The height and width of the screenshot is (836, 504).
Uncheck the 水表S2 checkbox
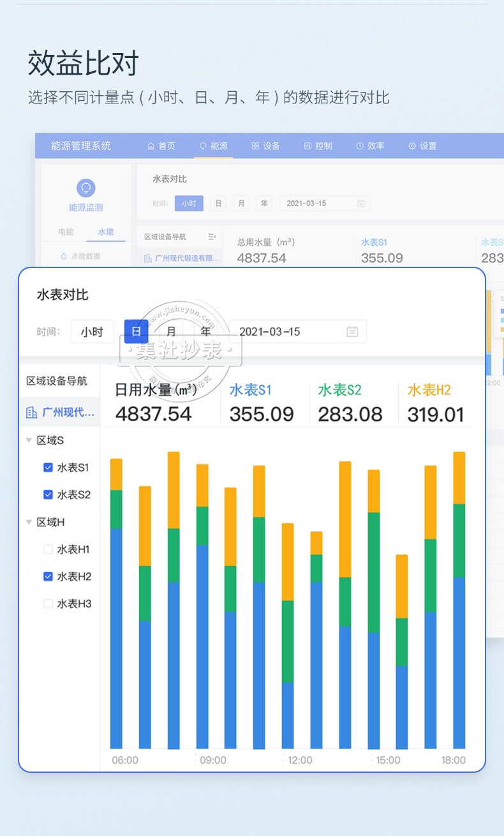(48, 495)
